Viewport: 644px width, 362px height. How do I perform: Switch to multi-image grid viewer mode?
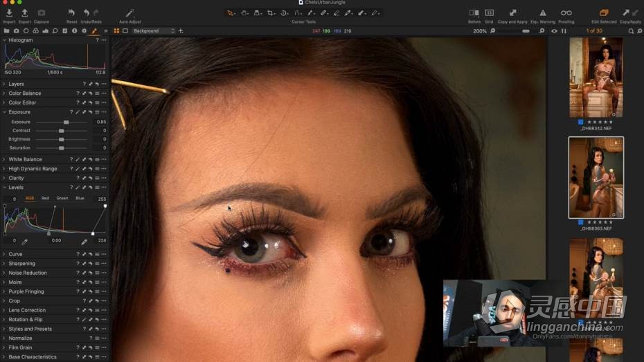116,30
